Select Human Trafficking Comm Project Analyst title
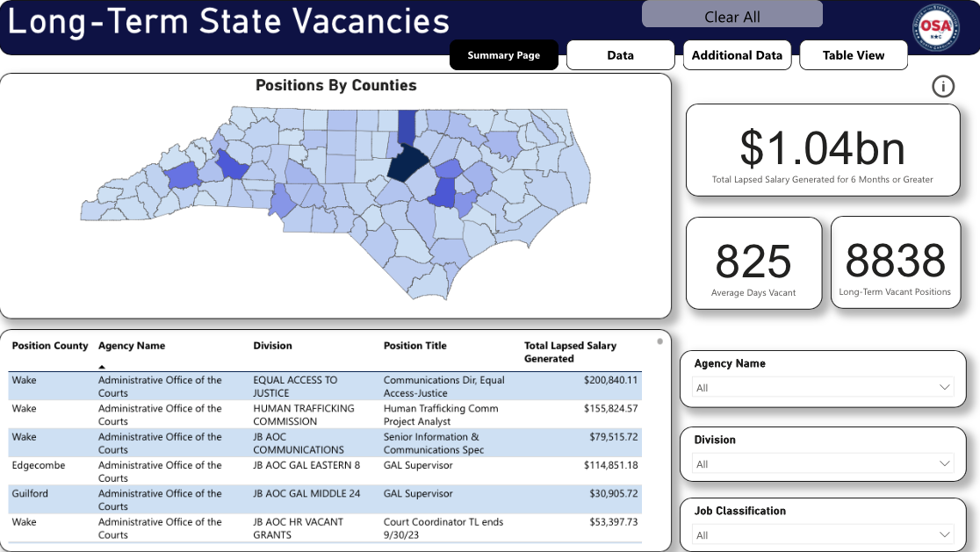This screenshot has height=552, width=980. [441, 414]
